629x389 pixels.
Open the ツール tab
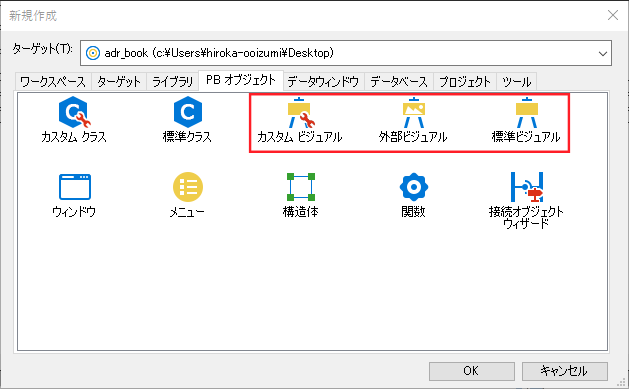click(517, 82)
